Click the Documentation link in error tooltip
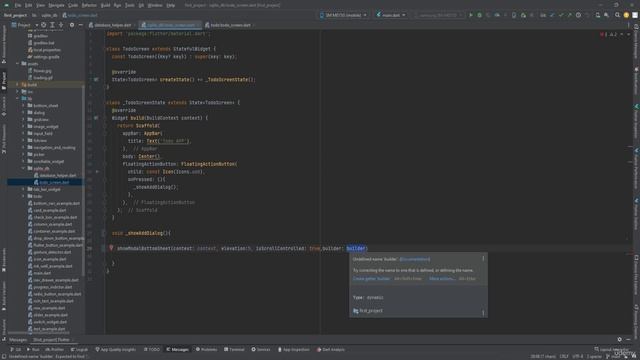 [415, 259]
